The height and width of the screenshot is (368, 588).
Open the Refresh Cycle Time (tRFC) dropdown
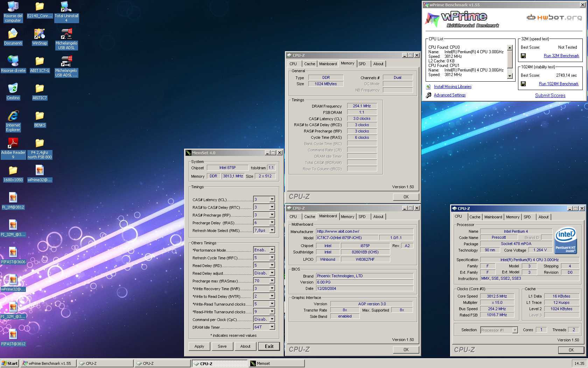[x=272, y=258]
